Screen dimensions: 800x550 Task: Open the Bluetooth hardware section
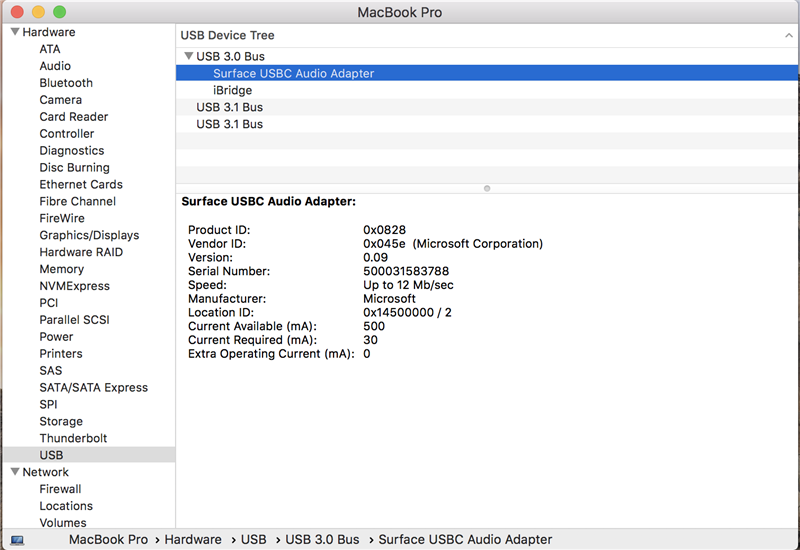(66, 83)
